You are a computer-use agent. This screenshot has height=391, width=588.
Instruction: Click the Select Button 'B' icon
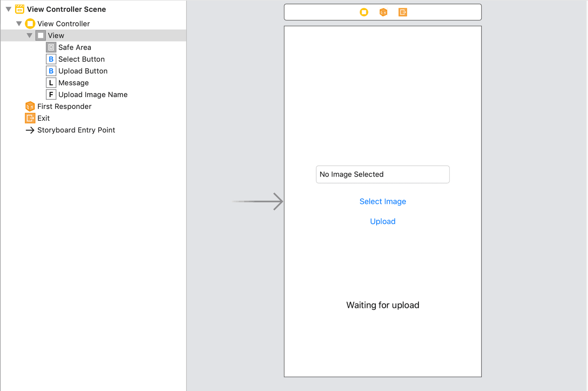(51, 59)
